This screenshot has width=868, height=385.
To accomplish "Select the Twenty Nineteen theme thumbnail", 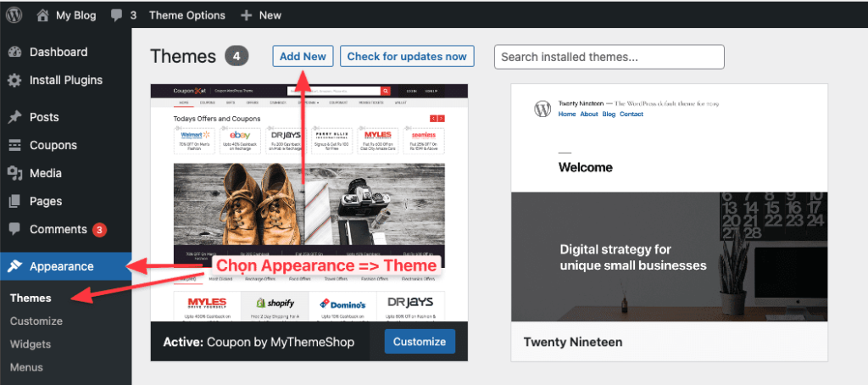I will (x=669, y=203).
